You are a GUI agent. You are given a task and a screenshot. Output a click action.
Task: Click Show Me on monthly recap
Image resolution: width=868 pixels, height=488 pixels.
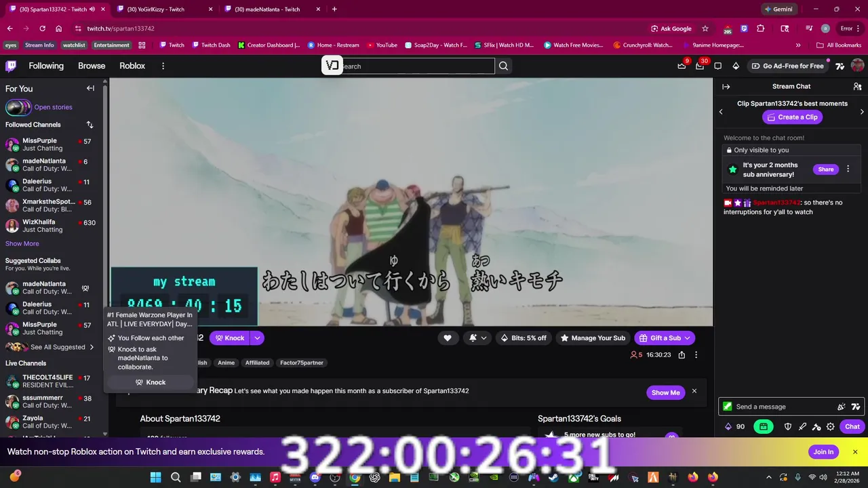(x=665, y=392)
